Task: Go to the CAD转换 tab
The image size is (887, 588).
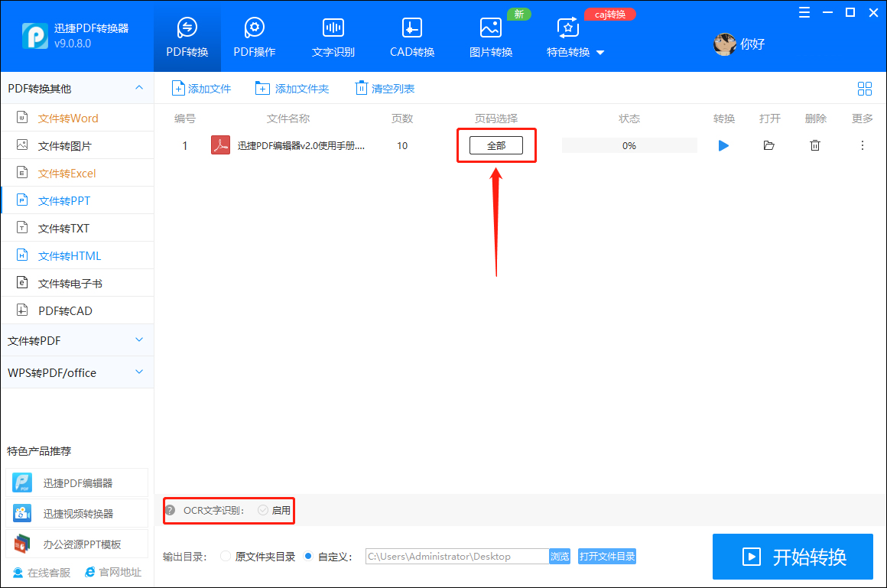Action: [412, 37]
